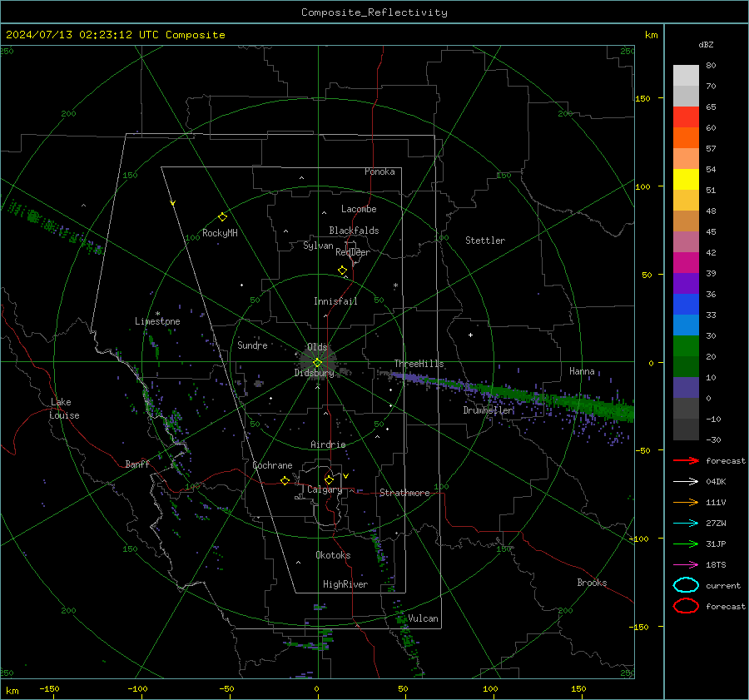
Task: Click the white 04DK arrow icon
Action: [x=686, y=482]
